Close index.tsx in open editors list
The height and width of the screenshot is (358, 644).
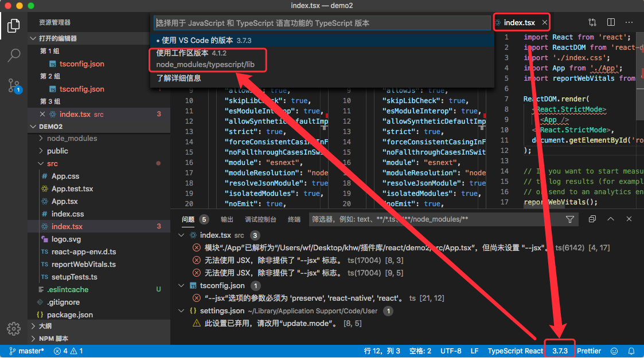point(42,115)
